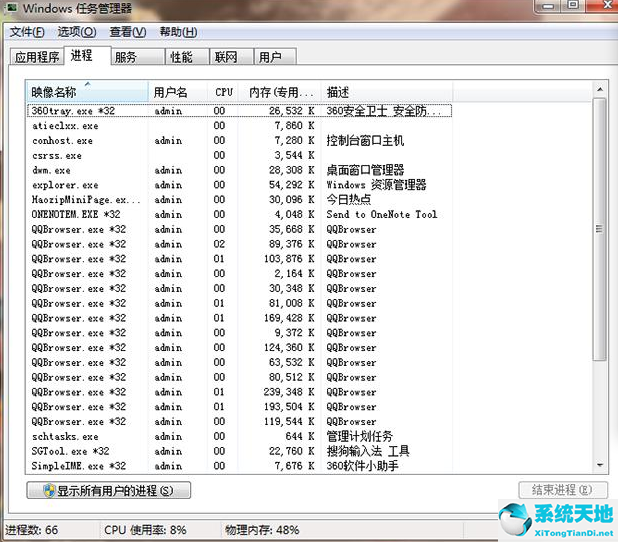Select the schtasks.exe process
The width and height of the screenshot is (618, 542).
tap(240, 436)
